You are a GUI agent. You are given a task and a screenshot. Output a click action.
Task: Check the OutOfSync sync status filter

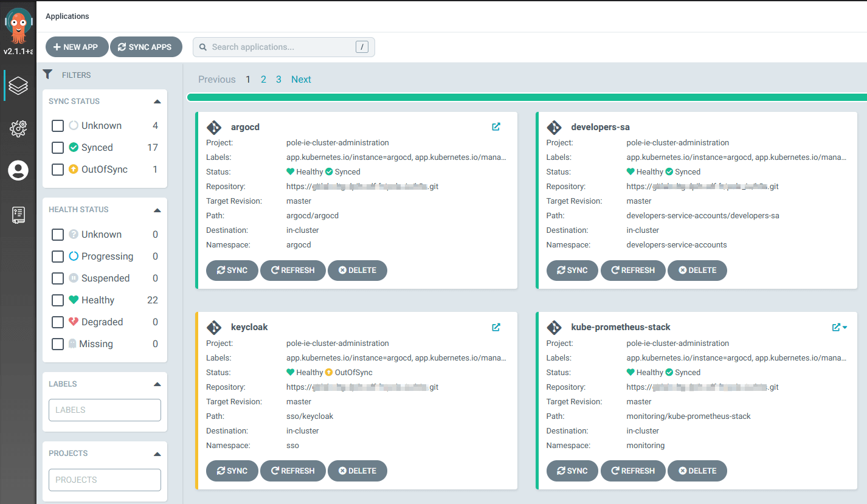pos(58,170)
